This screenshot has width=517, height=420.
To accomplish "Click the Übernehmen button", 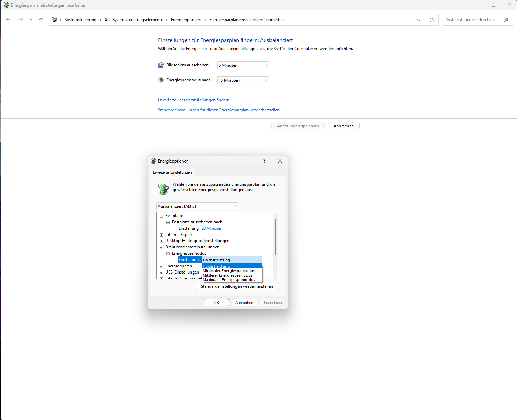I will click(273, 303).
